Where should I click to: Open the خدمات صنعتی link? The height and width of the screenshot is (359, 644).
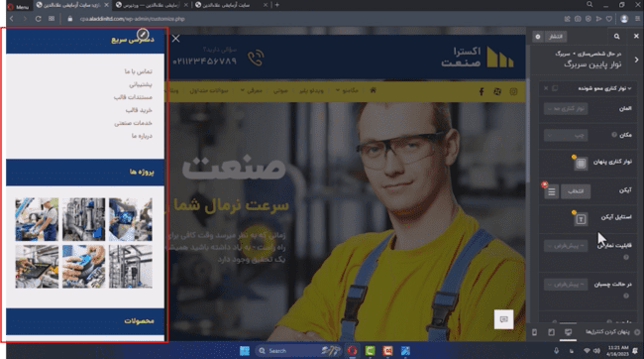coord(134,123)
